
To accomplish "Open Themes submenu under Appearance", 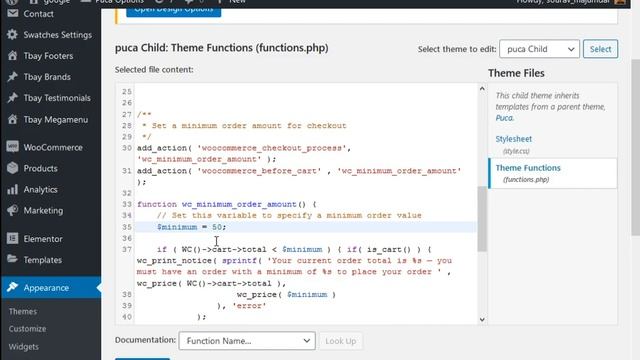I will pyautogui.click(x=23, y=311).
